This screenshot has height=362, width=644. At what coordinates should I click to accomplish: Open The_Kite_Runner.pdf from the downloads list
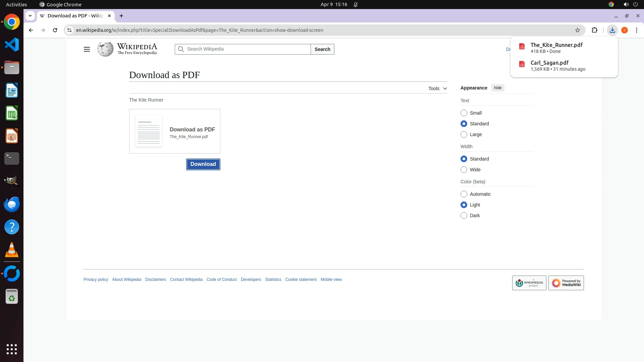(556, 45)
